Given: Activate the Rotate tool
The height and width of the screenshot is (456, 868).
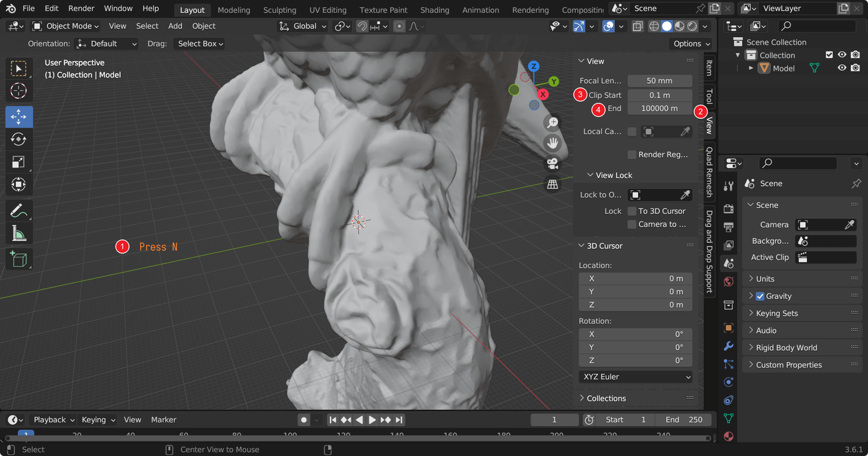Looking at the screenshot, I should [x=19, y=139].
